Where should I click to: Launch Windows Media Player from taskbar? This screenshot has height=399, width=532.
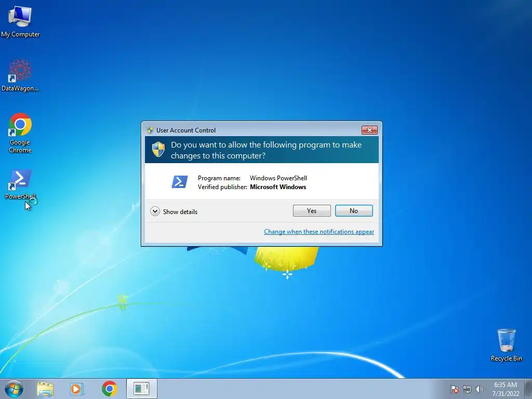click(x=77, y=389)
